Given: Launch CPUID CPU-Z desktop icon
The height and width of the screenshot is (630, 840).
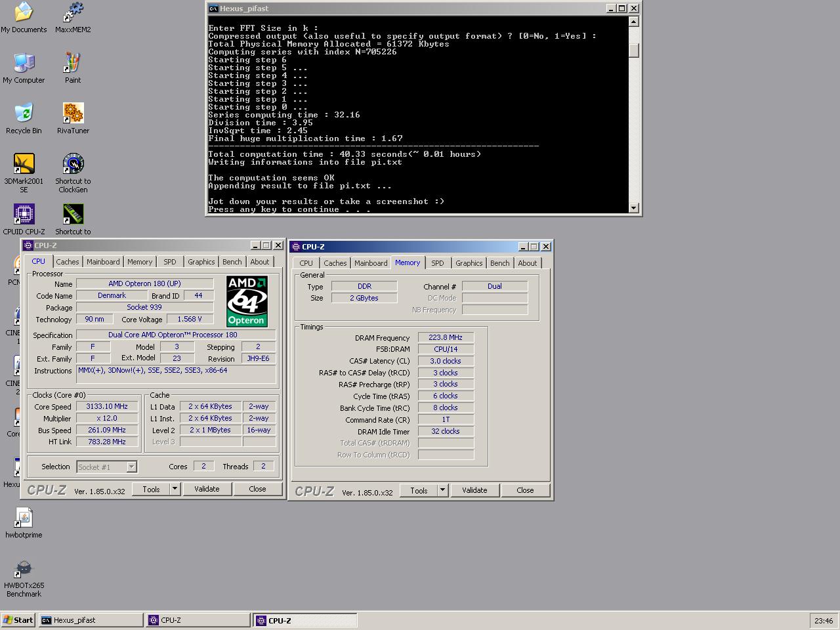Looking at the screenshot, I should (24, 219).
